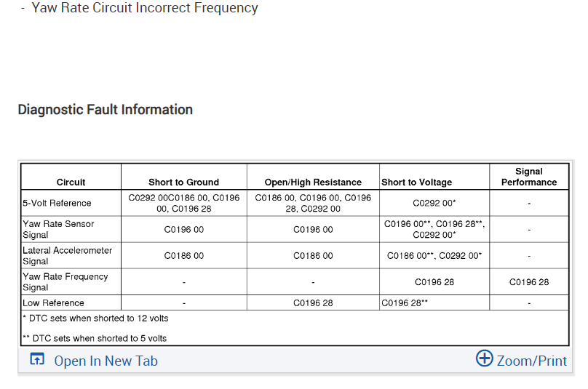Click the Short to Ground column header
This screenshot has width=588, height=389.
[x=183, y=183]
